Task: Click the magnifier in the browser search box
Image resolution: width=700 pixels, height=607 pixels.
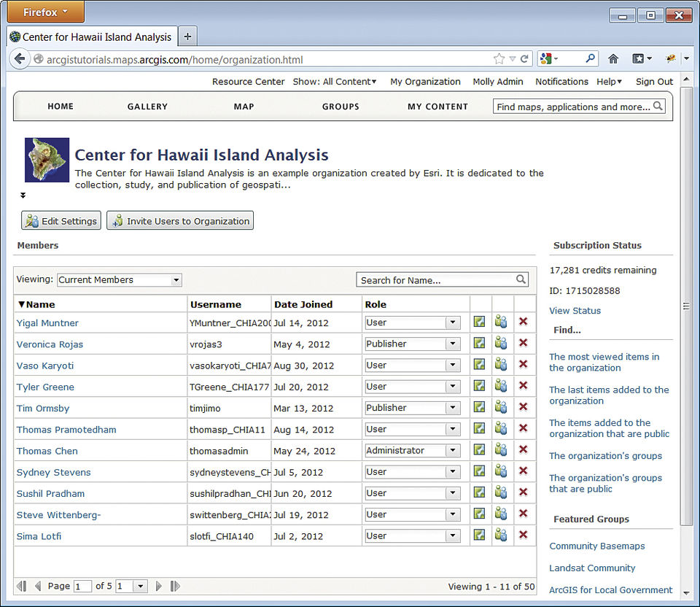Action: point(590,58)
